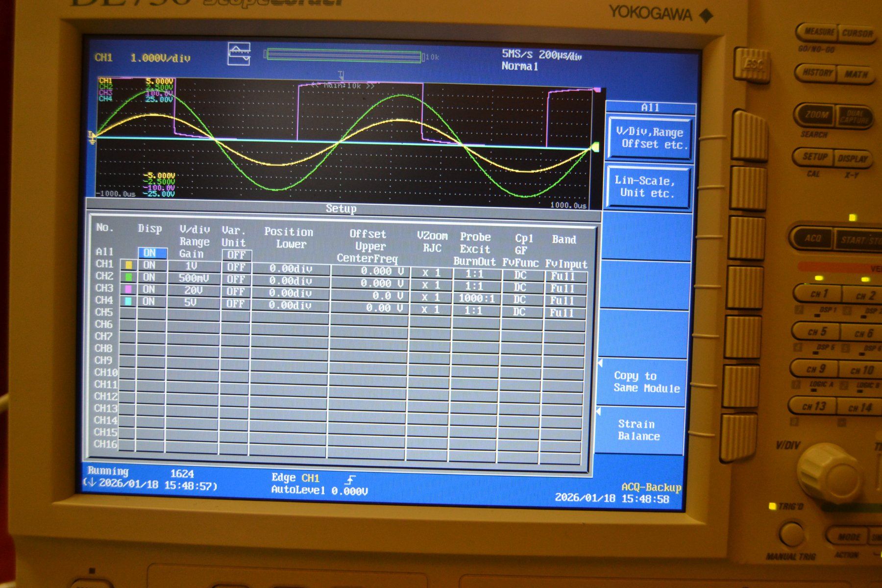Push the ACQ panel key
This screenshot has width=882, height=588.
(813, 238)
